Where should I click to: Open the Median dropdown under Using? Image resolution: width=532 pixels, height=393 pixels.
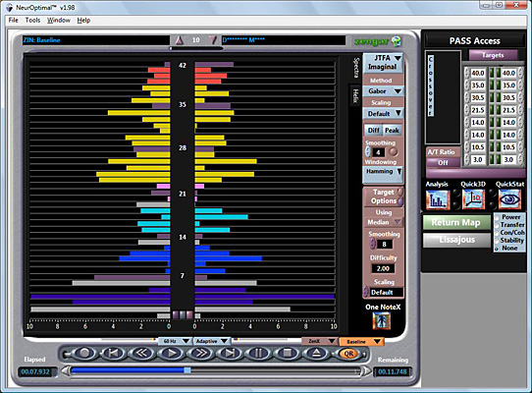[x=383, y=222]
